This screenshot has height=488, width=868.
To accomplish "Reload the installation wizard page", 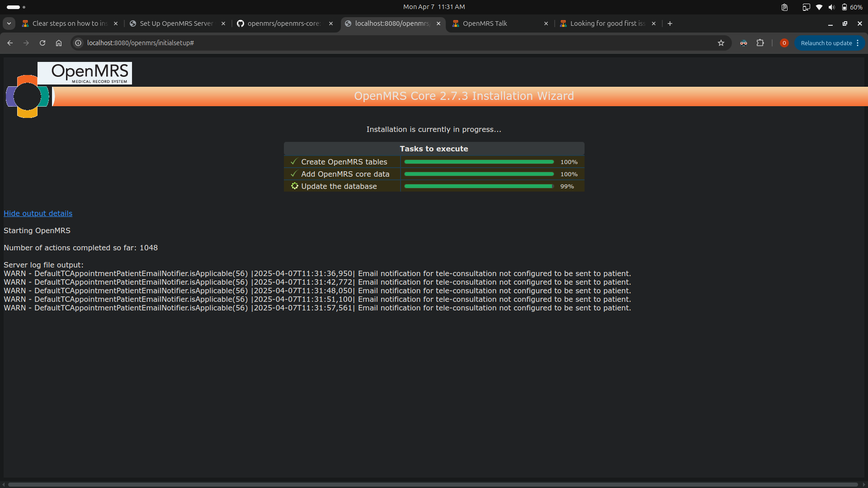I will (x=42, y=43).
